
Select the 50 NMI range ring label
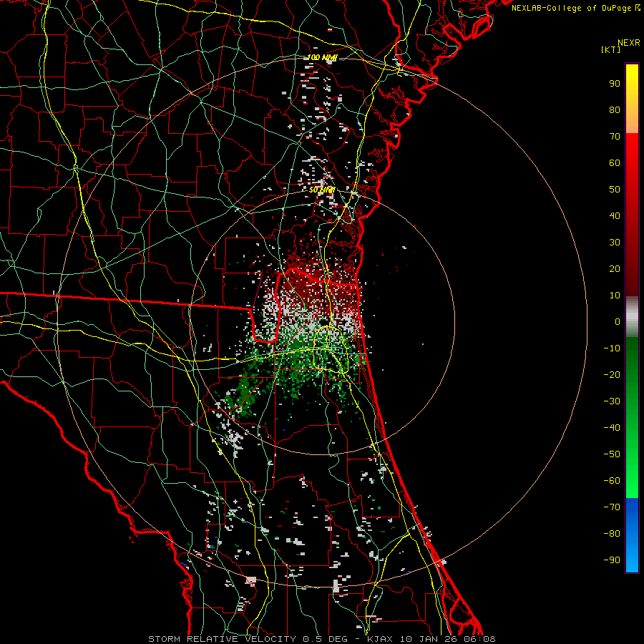[x=321, y=190]
